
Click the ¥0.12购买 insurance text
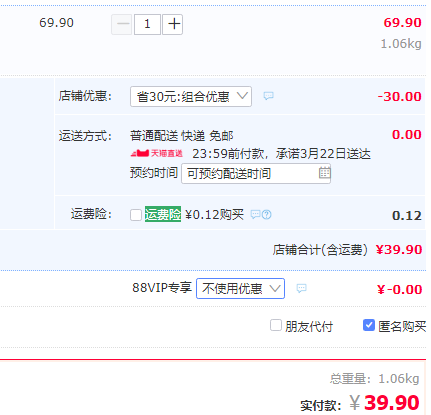214,215
